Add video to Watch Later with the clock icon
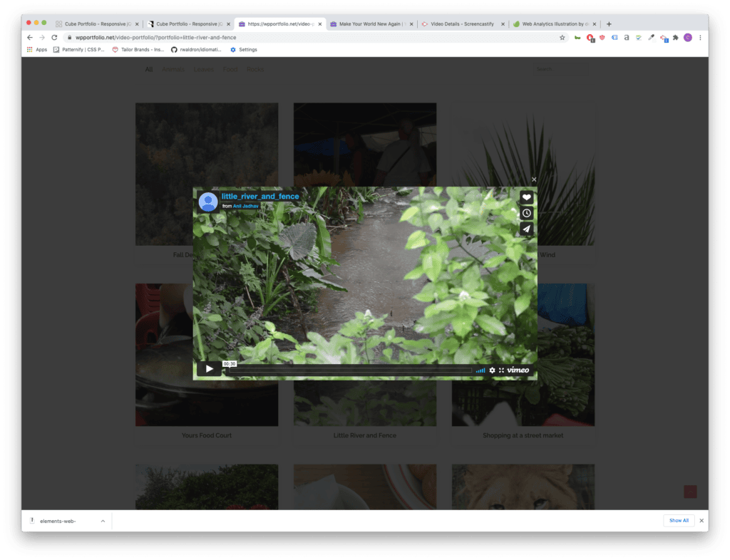 (x=526, y=213)
